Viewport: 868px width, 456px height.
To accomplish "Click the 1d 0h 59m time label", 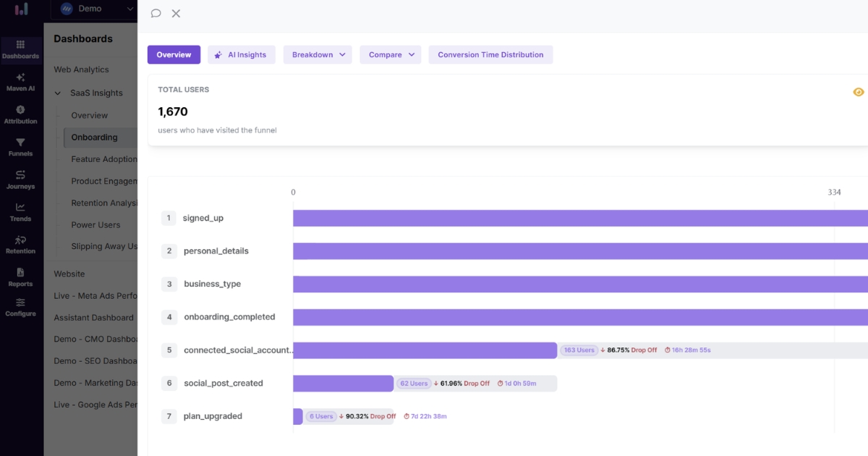I will pyautogui.click(x=516, y=384).
